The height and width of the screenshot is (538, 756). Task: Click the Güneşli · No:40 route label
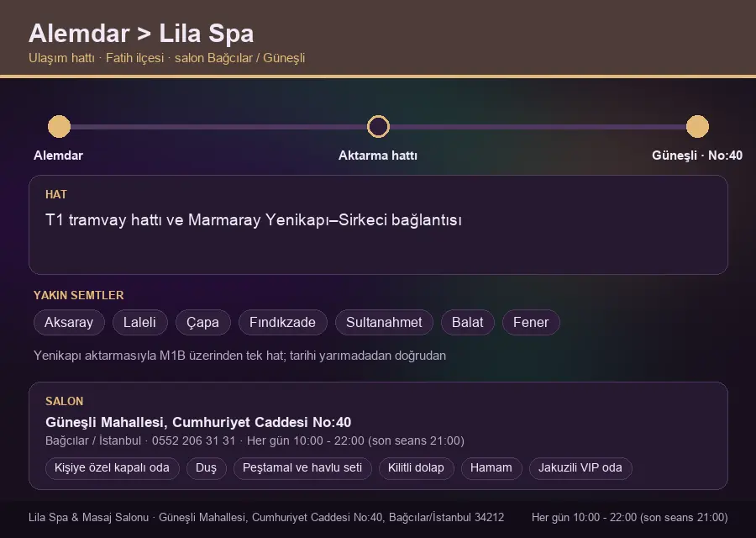[697, 156]
